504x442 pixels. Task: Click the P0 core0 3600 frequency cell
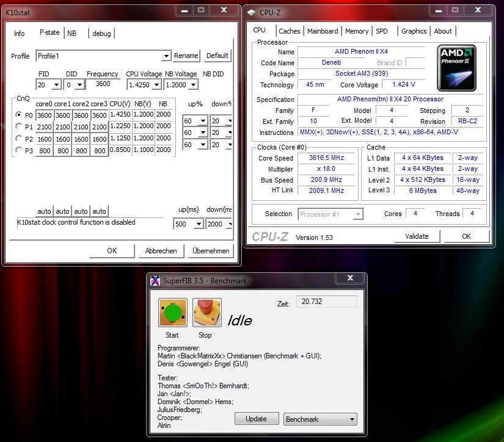click(44, 115)
